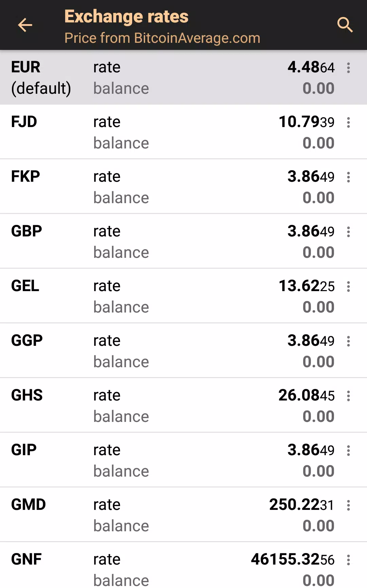Select the GNF currency code
Image resolution: width=367 pixels, height=588 pixels.
[x=26, y=559]
